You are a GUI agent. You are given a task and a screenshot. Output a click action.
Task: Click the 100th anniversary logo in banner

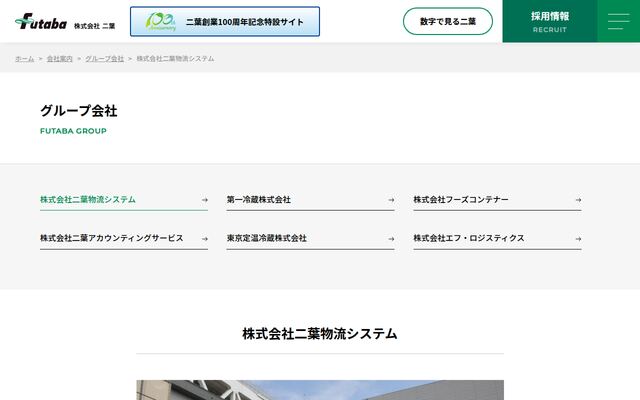click(x=161, y=22)
